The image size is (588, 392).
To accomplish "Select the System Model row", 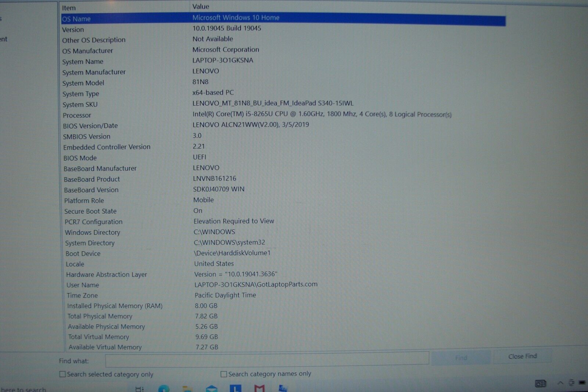I will (x=283, y=83).
